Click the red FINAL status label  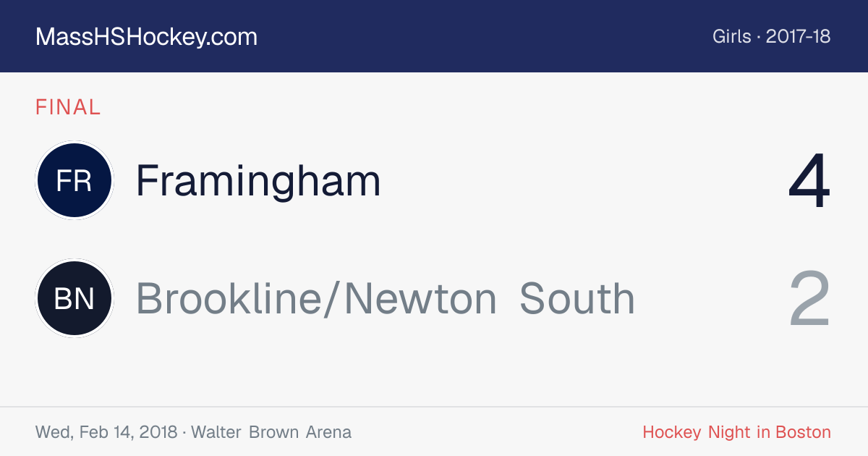(x=68, y=108)
